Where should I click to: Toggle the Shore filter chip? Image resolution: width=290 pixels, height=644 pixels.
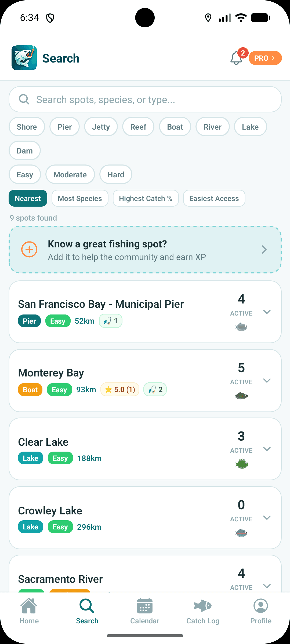click(27, 127)
